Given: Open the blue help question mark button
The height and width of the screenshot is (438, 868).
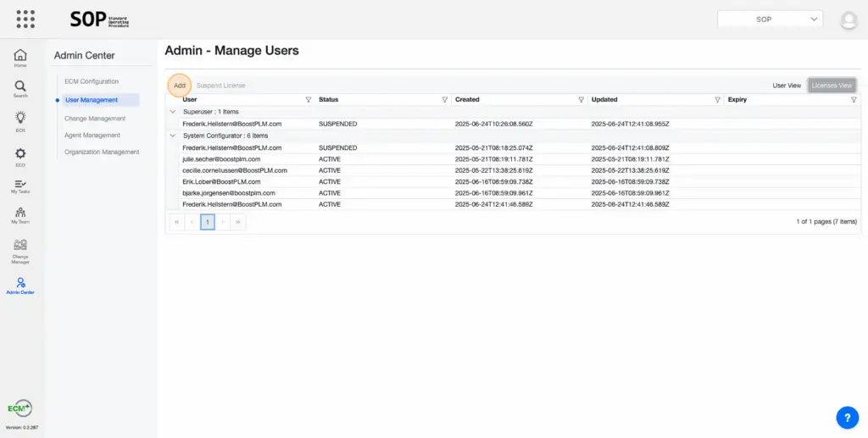Looking at the screenshot, I should click(847, 417).
